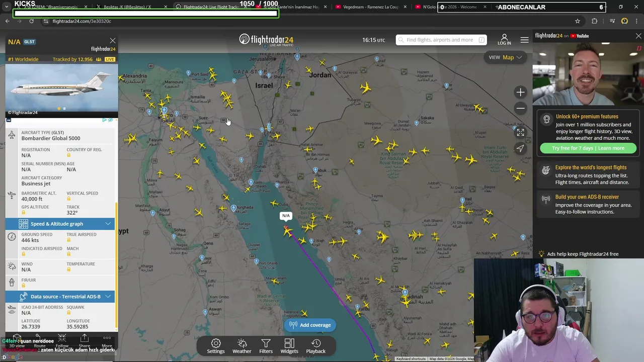This screenshot has height=362, width=644.
Task: Open the More options menu in the flight panel
Action: (x=107, y=341)
